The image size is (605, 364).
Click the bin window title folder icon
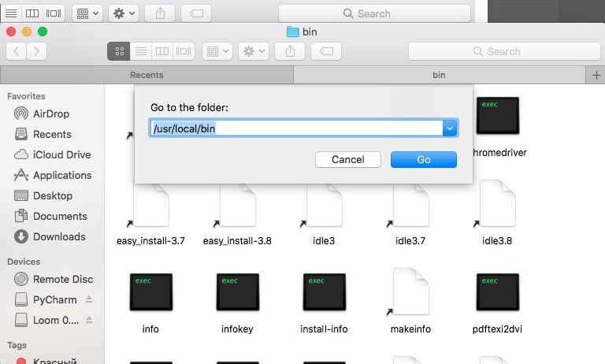tap(293, 32)
